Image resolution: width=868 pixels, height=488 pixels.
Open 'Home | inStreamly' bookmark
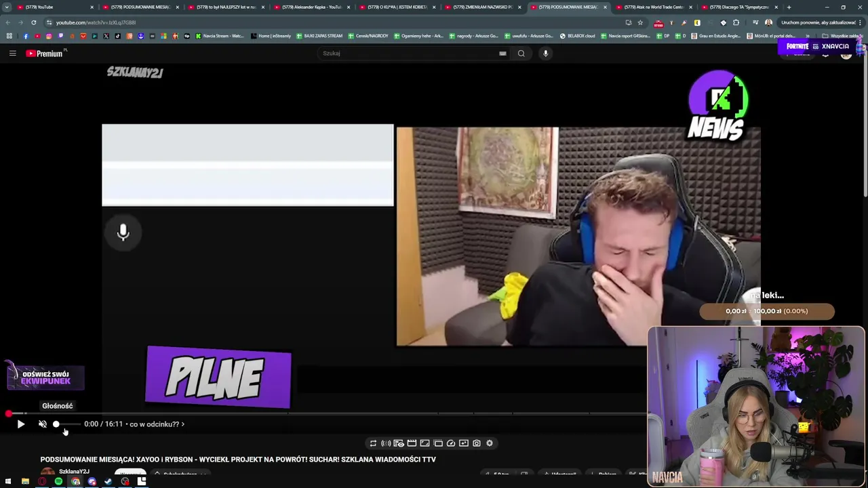pos(271,36)
